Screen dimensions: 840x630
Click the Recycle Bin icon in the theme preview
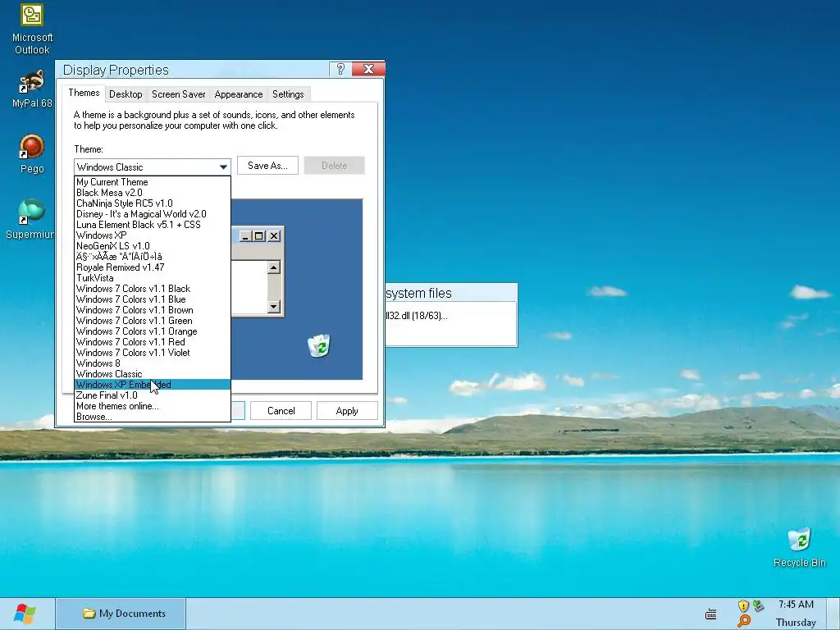(319, 345)
